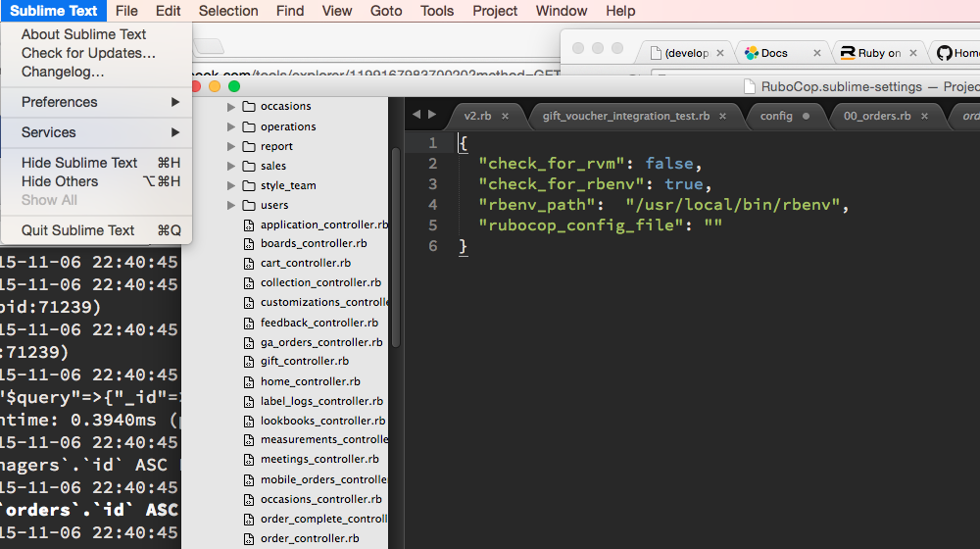
Task: Expand the users folder arrow
Action: (x=230, y=205)
